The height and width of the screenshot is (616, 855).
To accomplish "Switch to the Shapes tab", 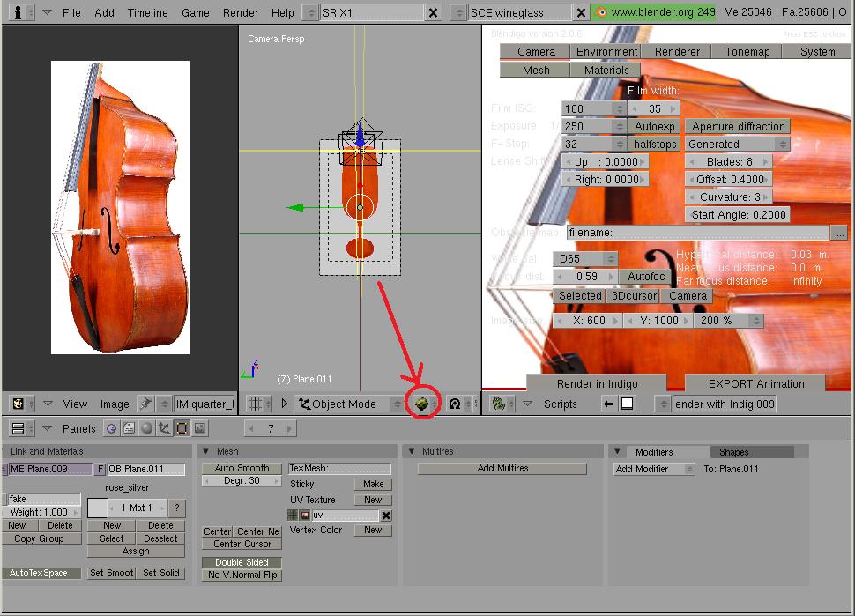I will 753,452.
